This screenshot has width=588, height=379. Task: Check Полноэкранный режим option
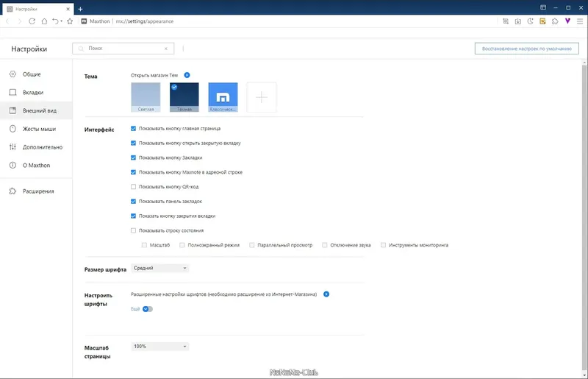coord(182,245)
